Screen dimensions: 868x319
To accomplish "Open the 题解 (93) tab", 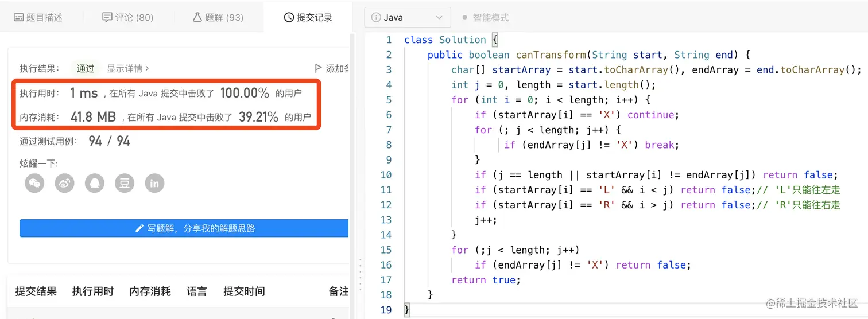I will [218, 17].
